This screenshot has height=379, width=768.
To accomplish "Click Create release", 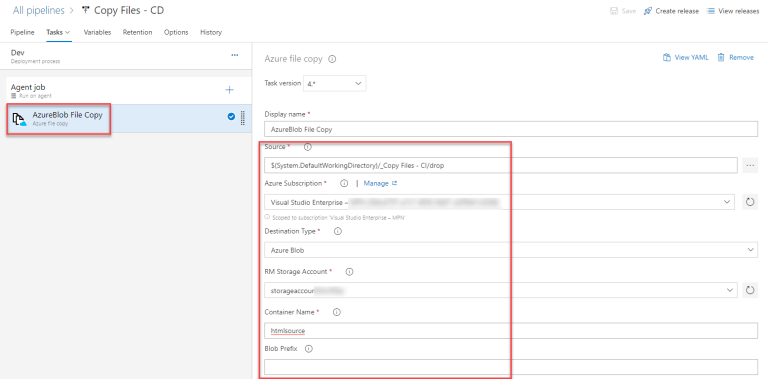I will [671, 11].
